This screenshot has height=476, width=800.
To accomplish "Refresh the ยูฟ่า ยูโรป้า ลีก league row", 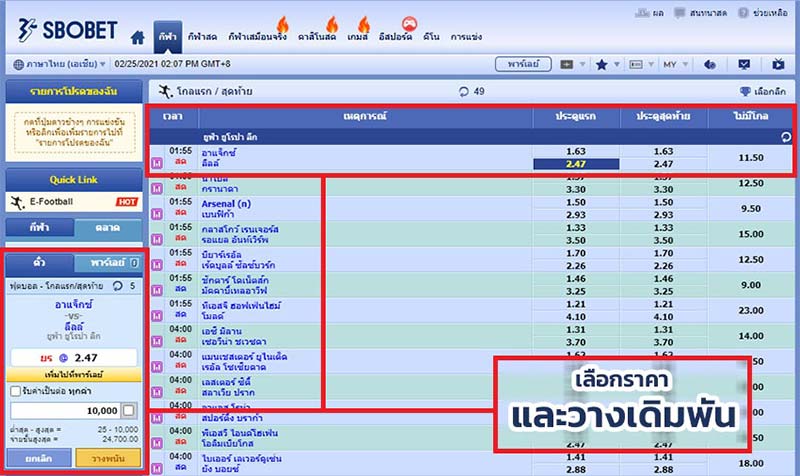I will pyautogui.click(x=786, y=137).
